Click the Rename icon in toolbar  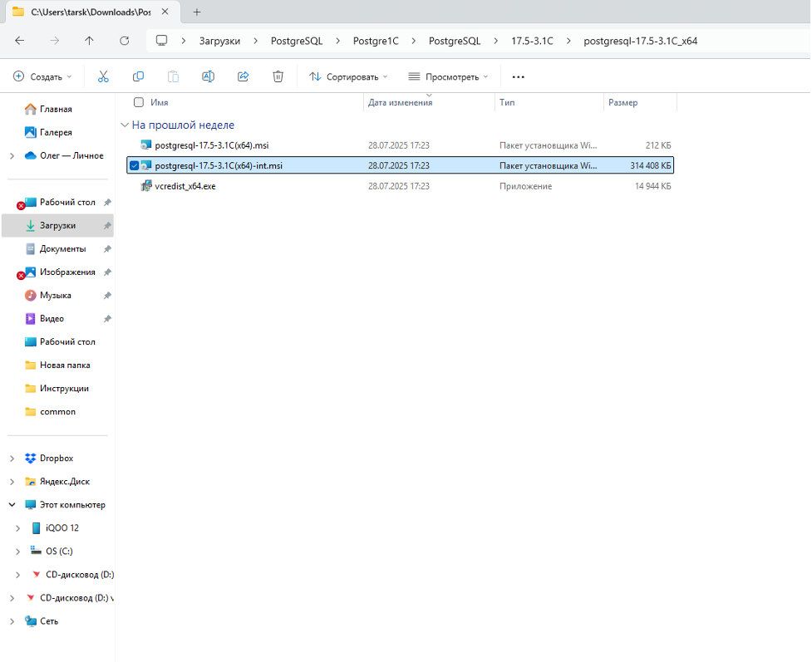point(208,76)
